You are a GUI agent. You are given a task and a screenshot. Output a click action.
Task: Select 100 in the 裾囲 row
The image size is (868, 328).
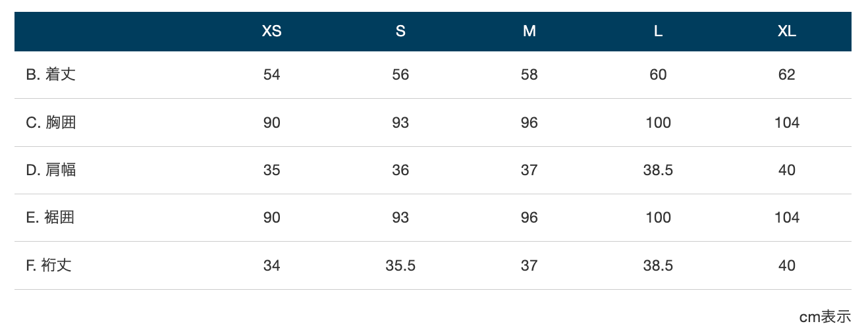(x=658, y=217)
